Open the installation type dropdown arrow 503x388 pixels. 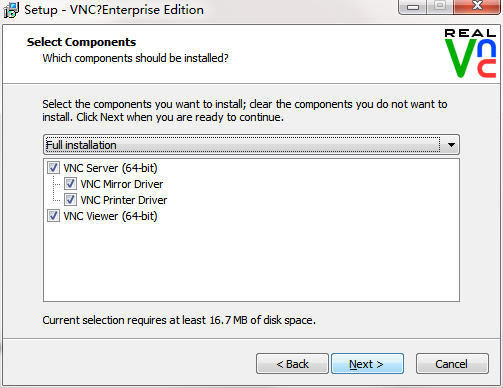pyautogui.click(x=451, y=145)
